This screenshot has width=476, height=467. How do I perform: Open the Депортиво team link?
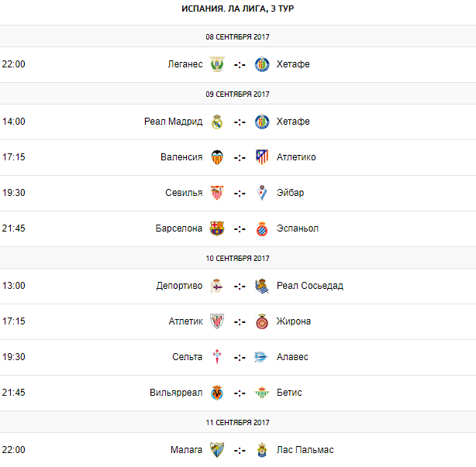(x=179, y=286)
